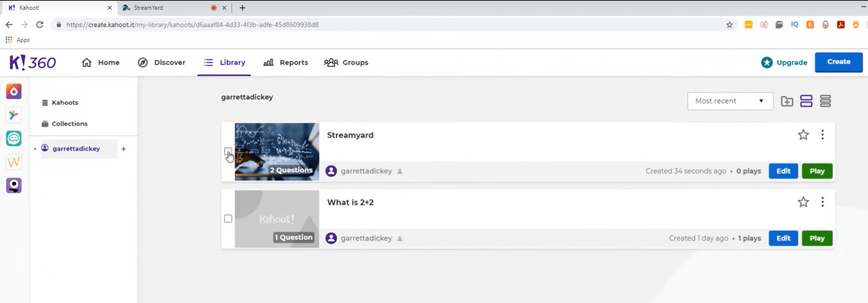Open the Reports section
Viewport: 868px width, 303px height.
click(x=285, y=62)
